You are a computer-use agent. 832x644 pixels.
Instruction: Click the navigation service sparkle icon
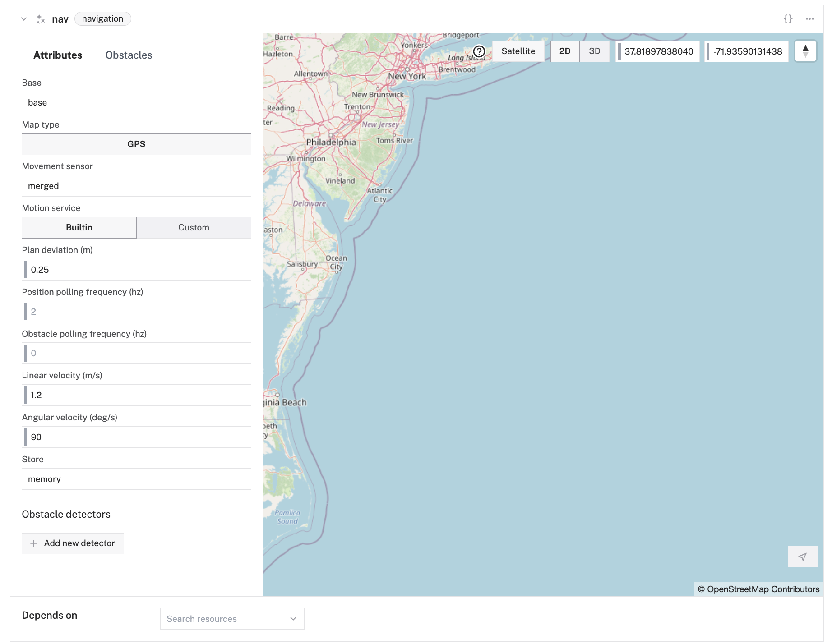pos(41,19)
